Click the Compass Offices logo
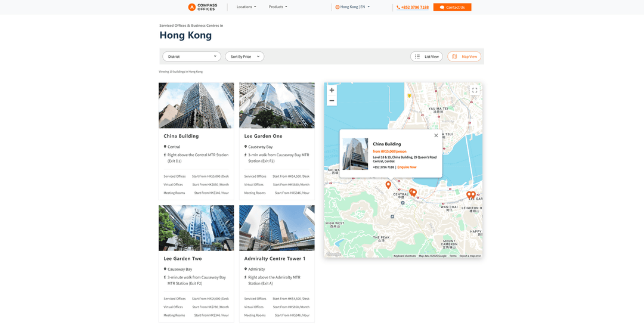This screenshot has height=325, width=644. point(203,7)
